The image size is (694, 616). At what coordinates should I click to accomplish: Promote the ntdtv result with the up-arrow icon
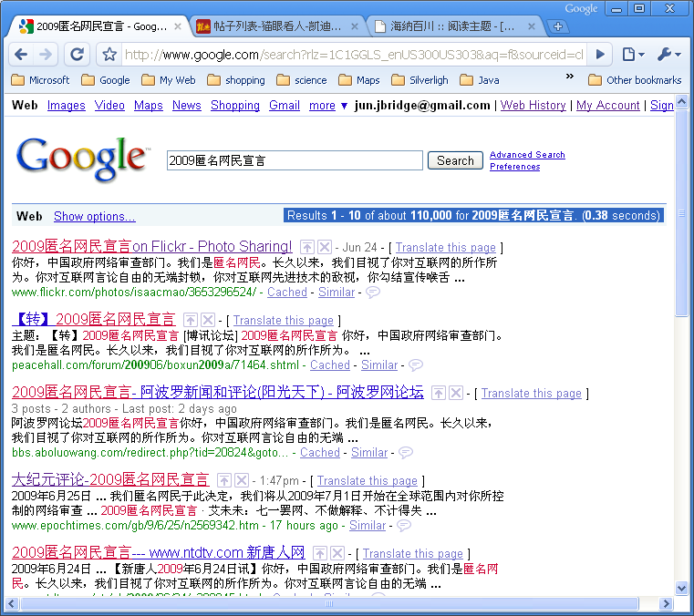pos(321,553)
